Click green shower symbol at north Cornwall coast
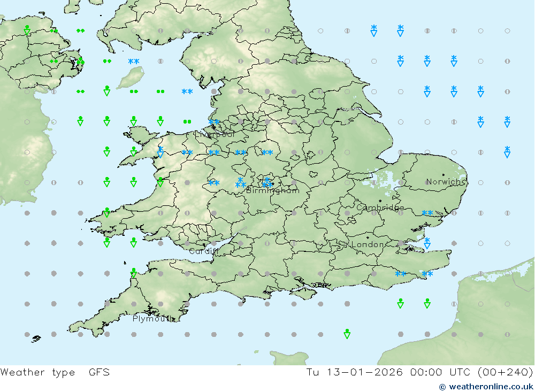Viewport: 535px width, 392px height. click(133, 273)
